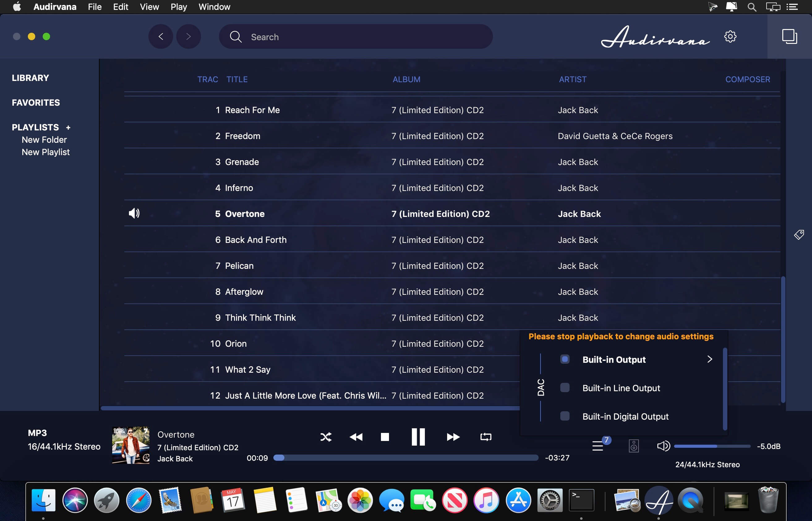Open the Window menu in the menu bar
This screenshot has height=521, width=812.
click(214, 7)
